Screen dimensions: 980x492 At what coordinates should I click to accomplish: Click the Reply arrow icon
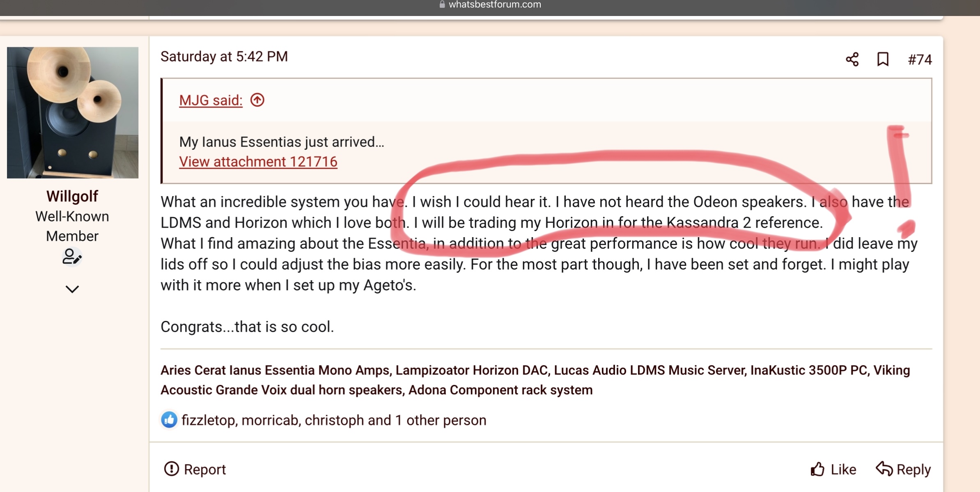884,469
